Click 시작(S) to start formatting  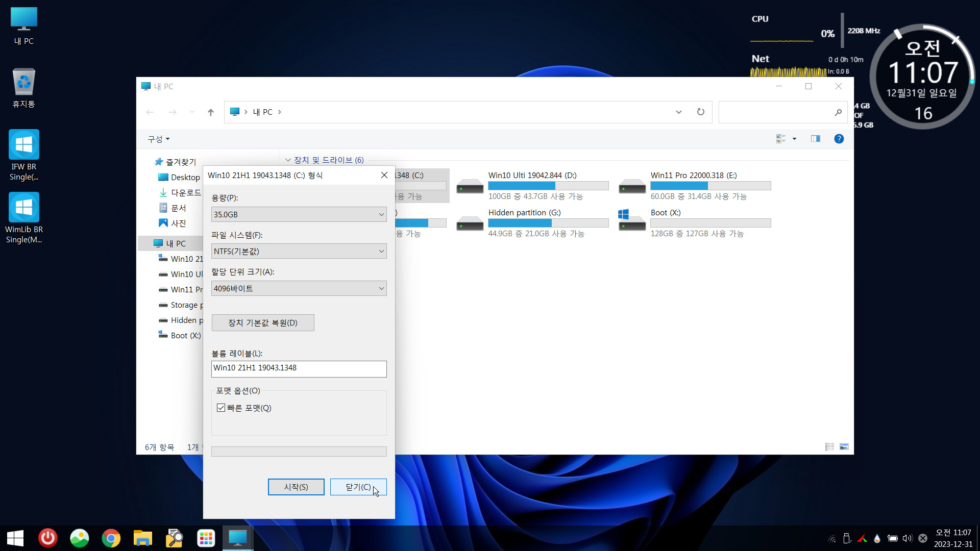point(296,487)
